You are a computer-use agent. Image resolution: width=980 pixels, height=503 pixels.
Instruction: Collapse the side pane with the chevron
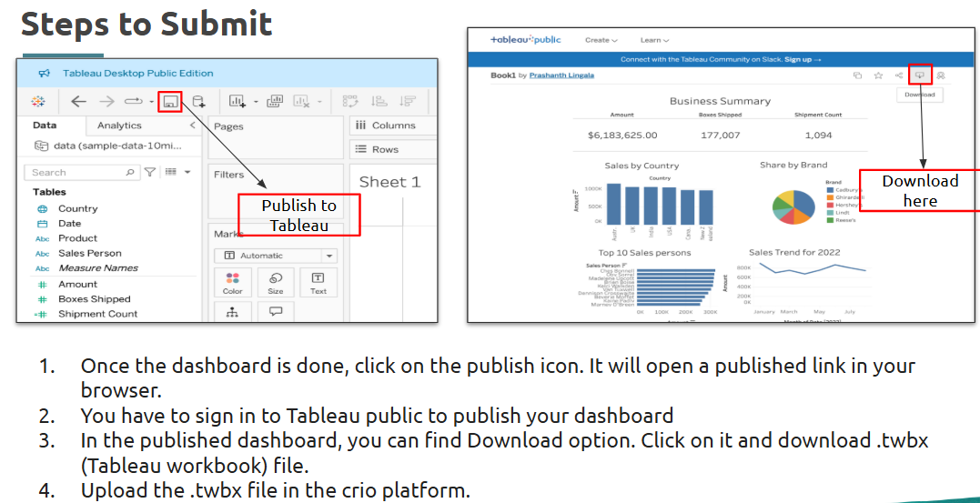(x=192, y=126)
